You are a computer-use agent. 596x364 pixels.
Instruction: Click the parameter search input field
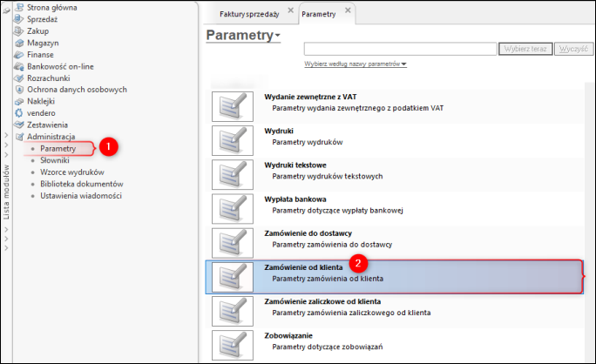399,49
